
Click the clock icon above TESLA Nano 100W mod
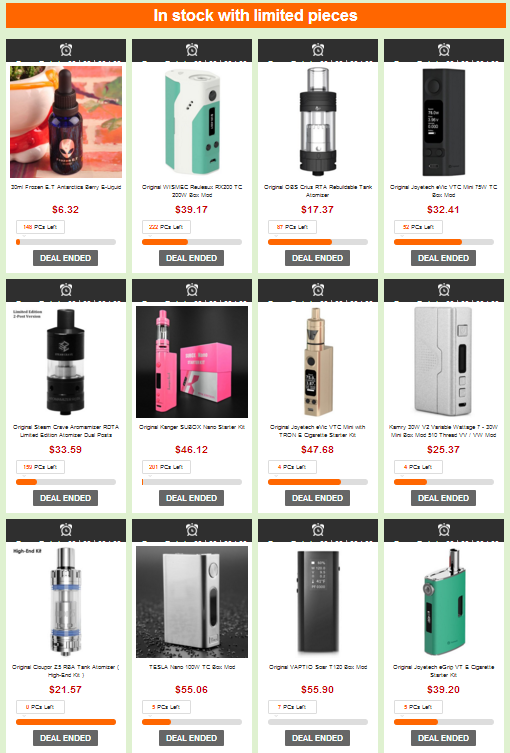pos(192,530)
